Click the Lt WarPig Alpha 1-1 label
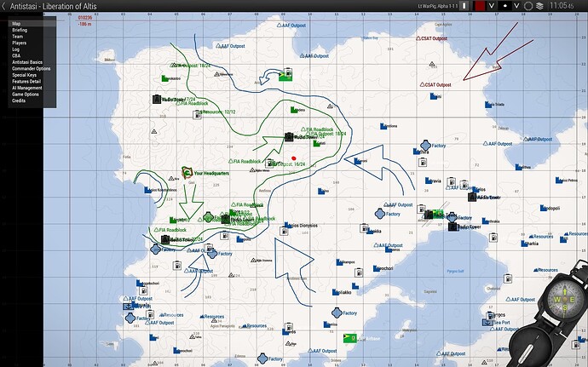Viewport: 588px width, 367px height. pyautogui.click(x=438, y=6)
